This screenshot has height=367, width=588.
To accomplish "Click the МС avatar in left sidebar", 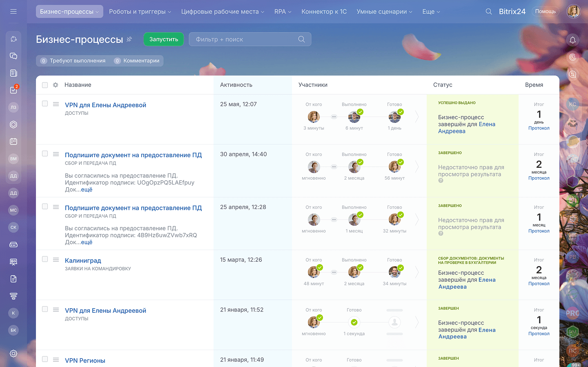I will click(13, 210).
